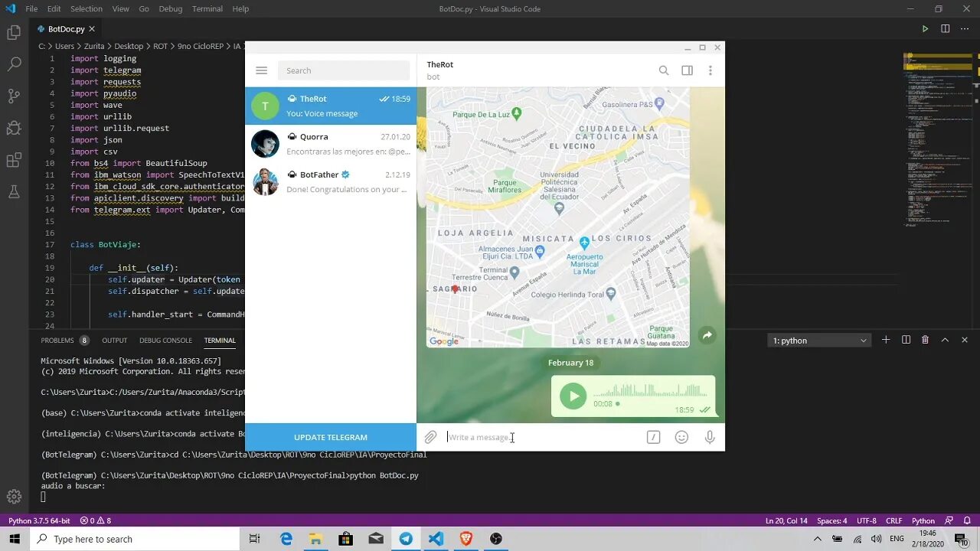980x551 pixels.
Task: Seek within the voice message waveform
Action: click(650, 390)
